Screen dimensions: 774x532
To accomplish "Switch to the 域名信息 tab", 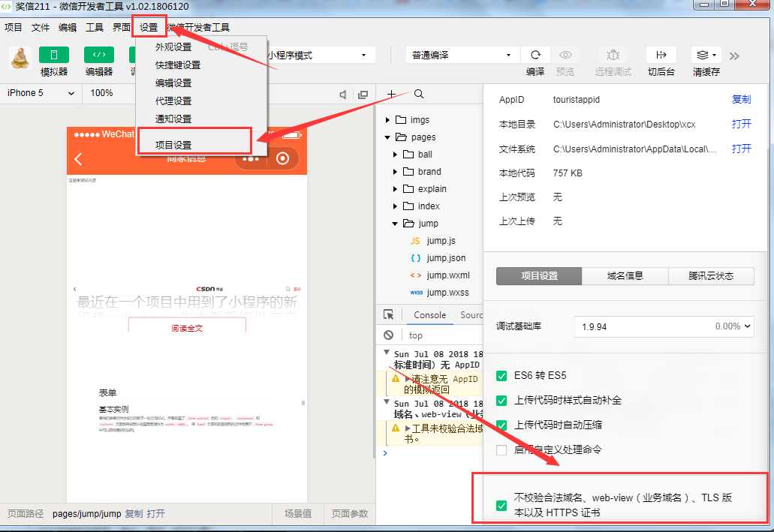I will tap(625, 276).
